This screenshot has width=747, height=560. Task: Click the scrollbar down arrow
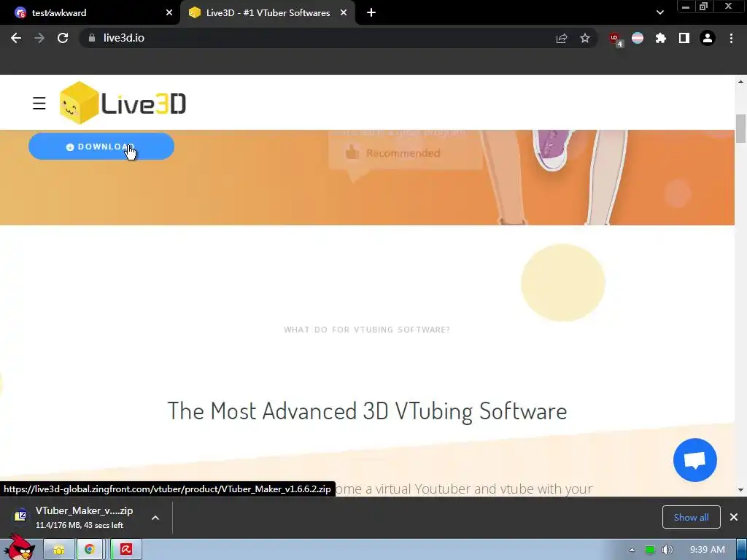click(x=740, y=490)
